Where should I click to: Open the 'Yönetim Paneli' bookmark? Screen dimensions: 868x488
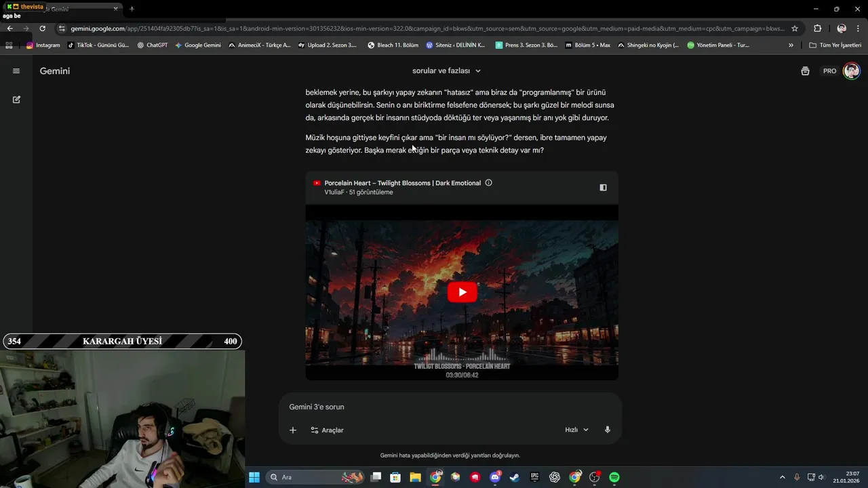click(x=718, y=45)
